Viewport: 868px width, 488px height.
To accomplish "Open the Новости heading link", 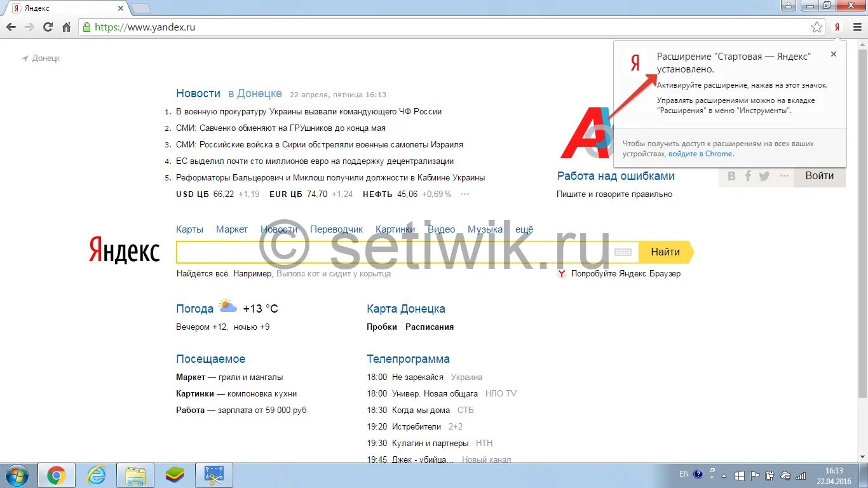I will click(x=198, y=93).
